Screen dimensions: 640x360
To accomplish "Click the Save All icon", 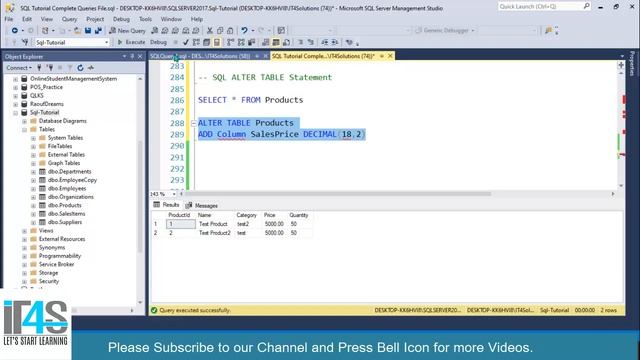I will pos(98,31).
